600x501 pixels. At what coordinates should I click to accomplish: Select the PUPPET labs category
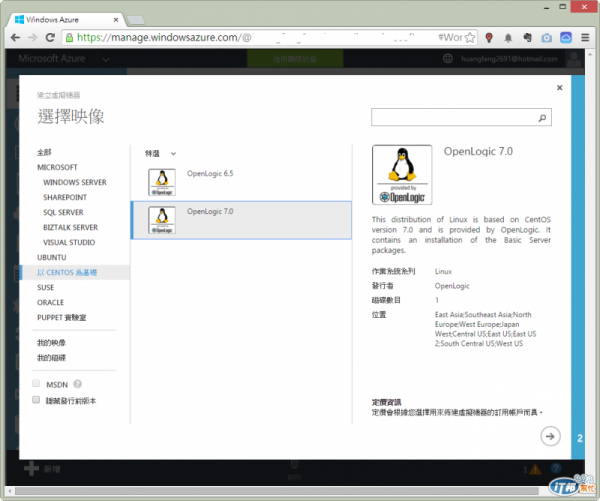[62, 318]
